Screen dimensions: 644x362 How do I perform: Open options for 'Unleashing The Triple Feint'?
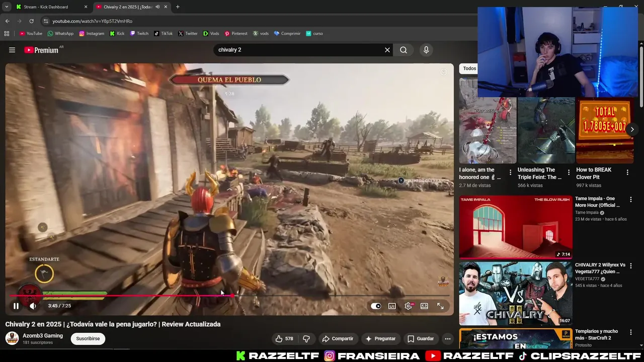click(x=569, y=172)
